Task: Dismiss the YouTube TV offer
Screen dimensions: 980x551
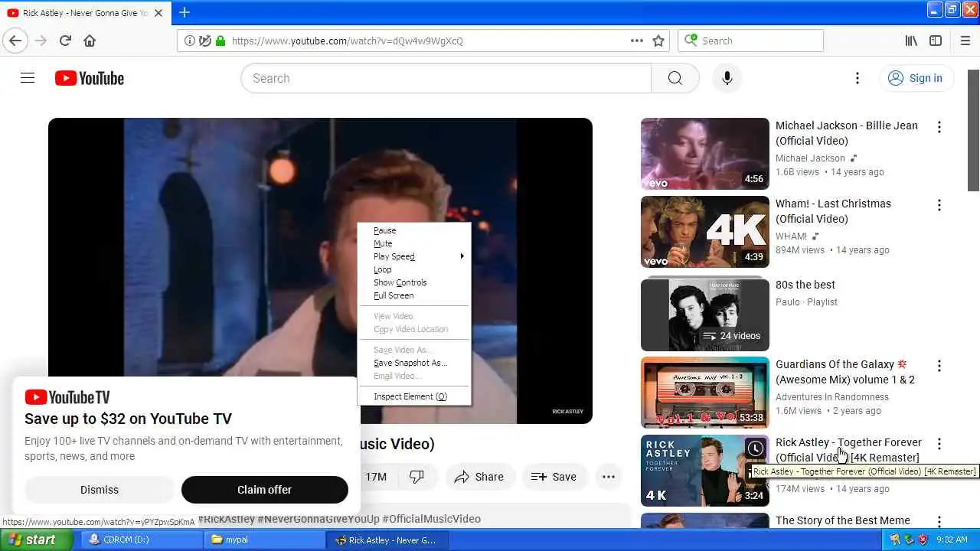Action: (100, 490)
